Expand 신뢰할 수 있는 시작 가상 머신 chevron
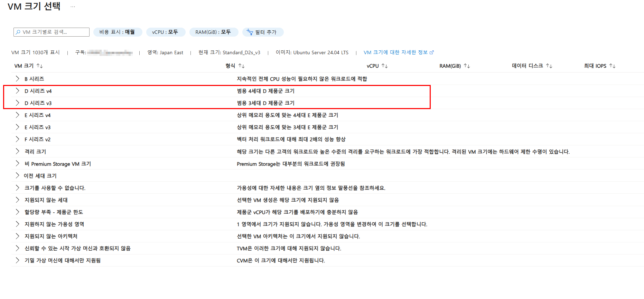 pos(17,248)
